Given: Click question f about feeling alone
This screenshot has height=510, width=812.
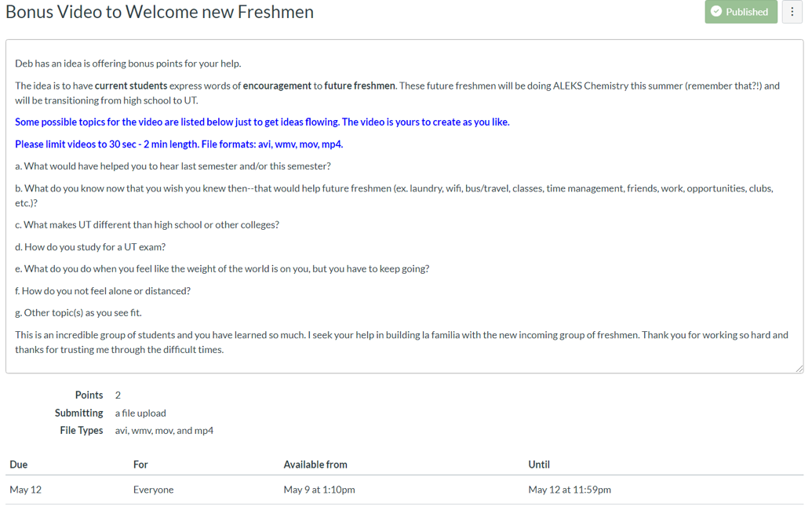Looking at the screenshot, I should pos(103,291).
